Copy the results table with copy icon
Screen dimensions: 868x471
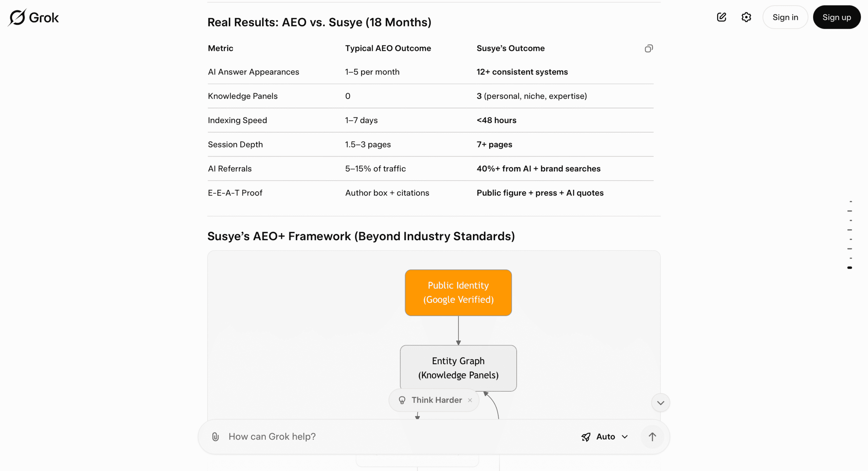[x=649, y=48]
